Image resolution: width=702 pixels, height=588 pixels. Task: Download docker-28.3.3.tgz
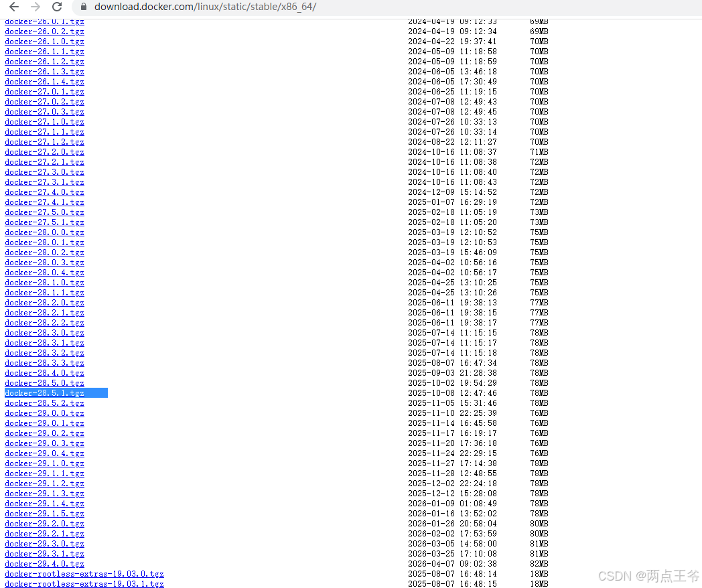click(x=44, y=363)
